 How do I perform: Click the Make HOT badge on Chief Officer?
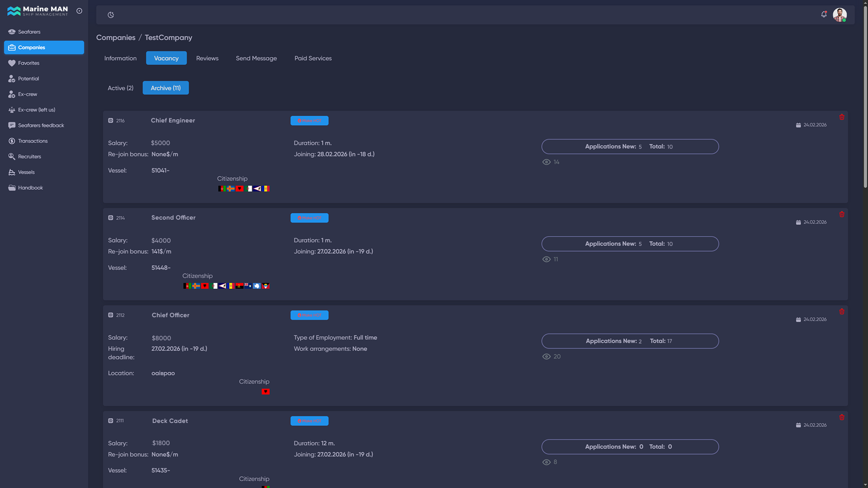(x=310, y=315)
